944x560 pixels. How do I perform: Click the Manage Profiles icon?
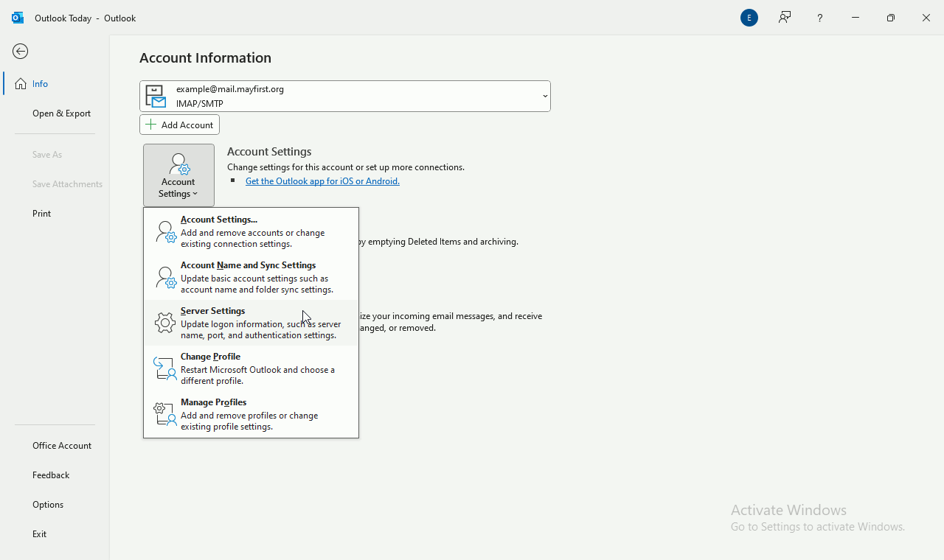(166, 414)
